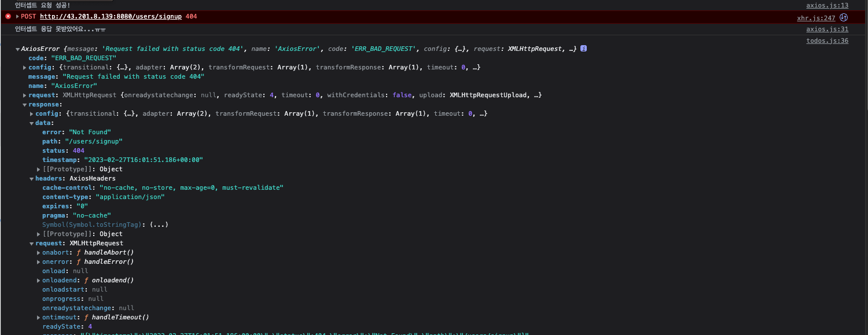
Task: Expand the top-level config property
Action: tap(24, 68)
